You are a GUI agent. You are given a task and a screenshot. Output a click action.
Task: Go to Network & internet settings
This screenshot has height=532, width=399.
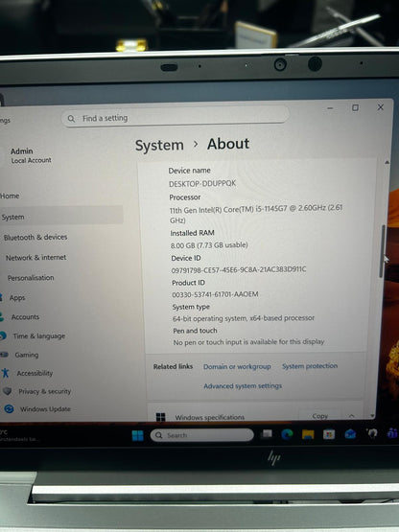coord(36,258)
